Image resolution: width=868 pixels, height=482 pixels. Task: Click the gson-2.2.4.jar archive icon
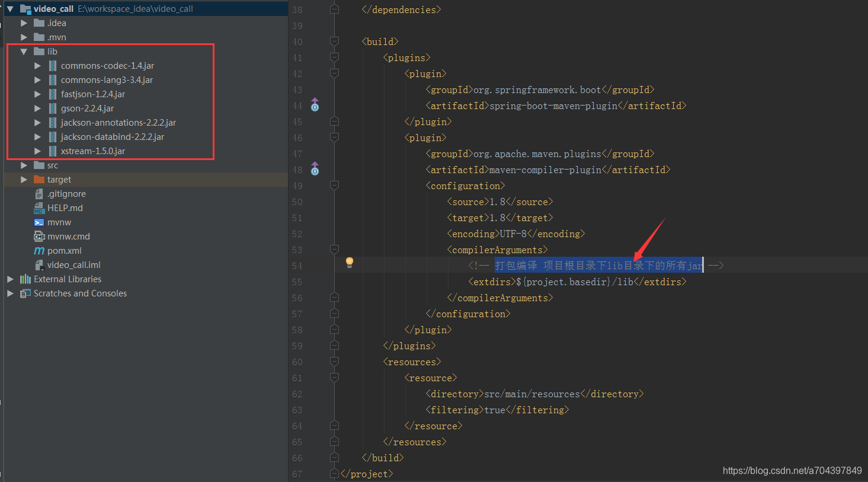click(53, 108)
